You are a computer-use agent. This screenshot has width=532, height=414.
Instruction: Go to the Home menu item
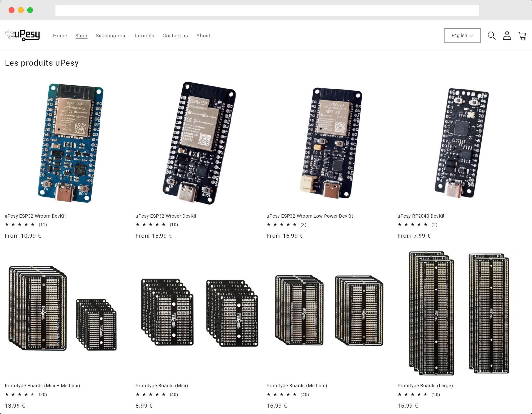[60, 36]
